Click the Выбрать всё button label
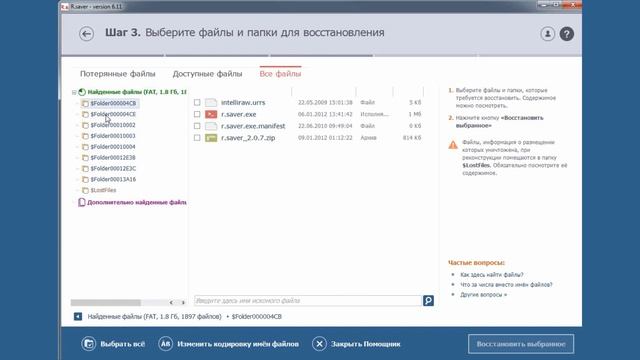 pos(122,344)
